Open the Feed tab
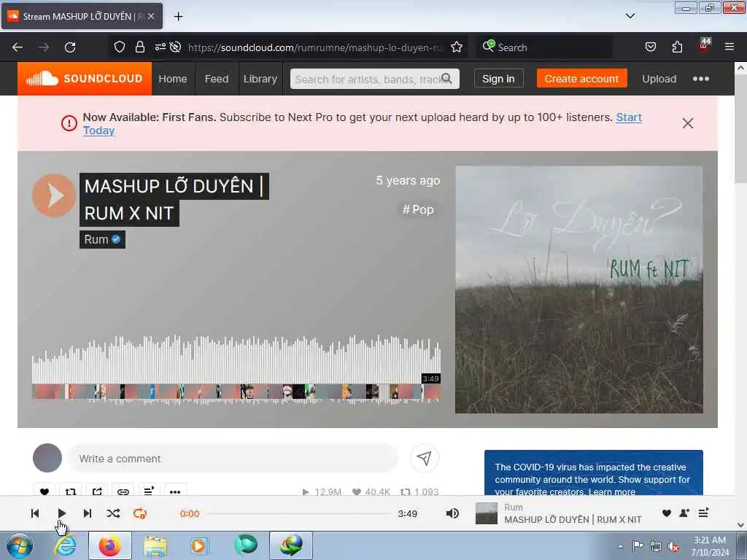Viewport: 747px width, 560px height. pyautogui.click(x=216, y=79)
